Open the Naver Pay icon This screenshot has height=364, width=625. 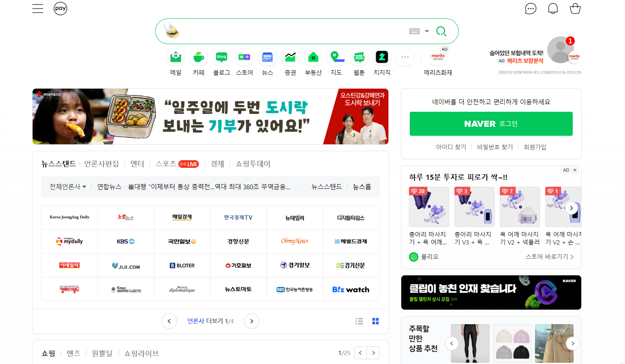coord(60,9)
